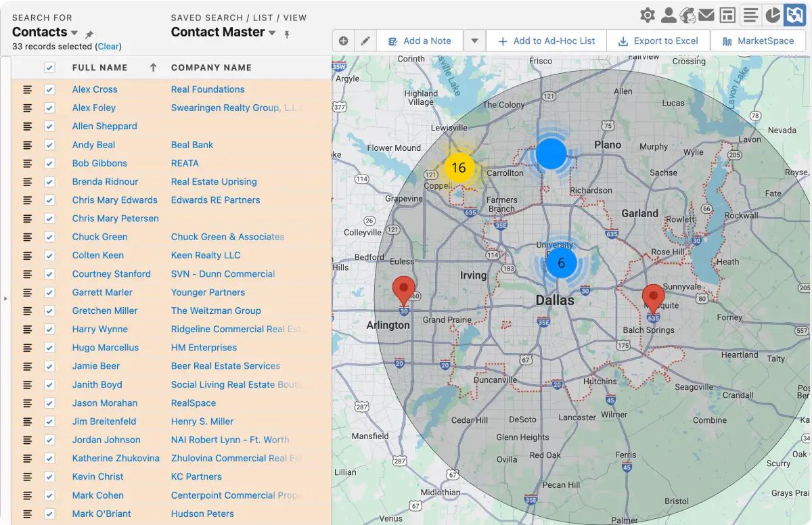Uncheck the Mark Cohen checkbox
The height and width of the screenshot is (525, 812).
pyautogui.click(x=49, y=495)
